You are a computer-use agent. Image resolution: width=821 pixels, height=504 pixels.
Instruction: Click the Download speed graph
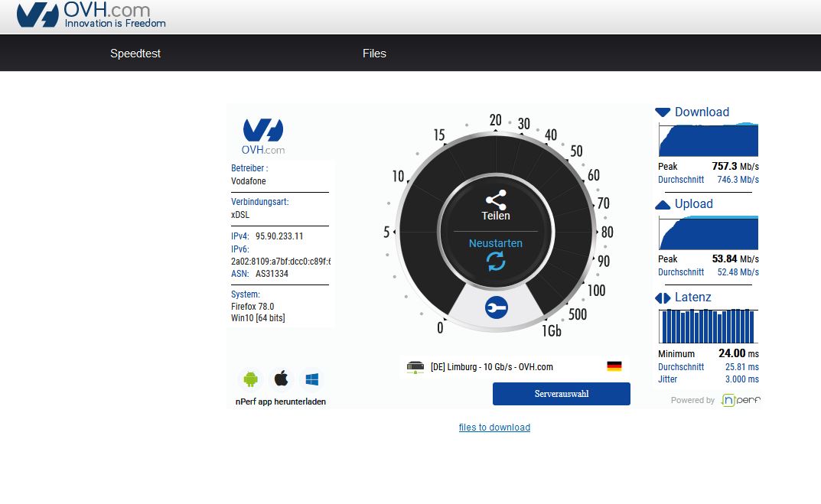(x=709, y=140)
